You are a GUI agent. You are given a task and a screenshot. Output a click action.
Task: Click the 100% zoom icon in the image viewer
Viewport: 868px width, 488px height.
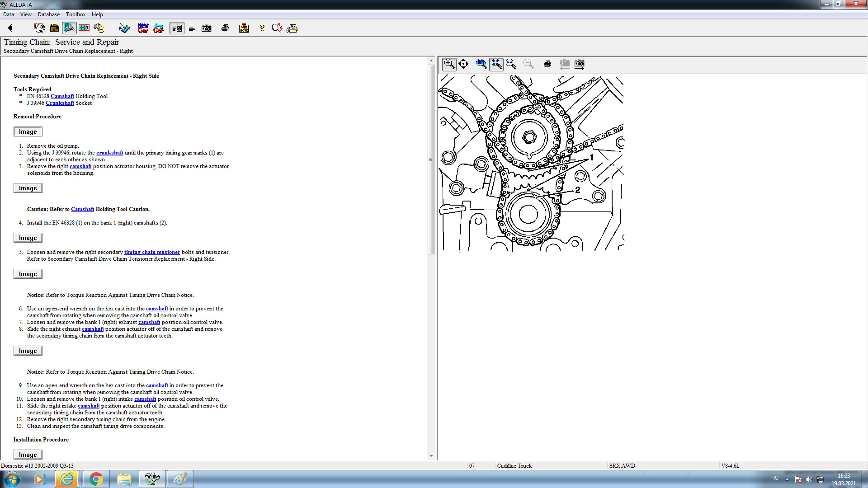click(481, 64)
